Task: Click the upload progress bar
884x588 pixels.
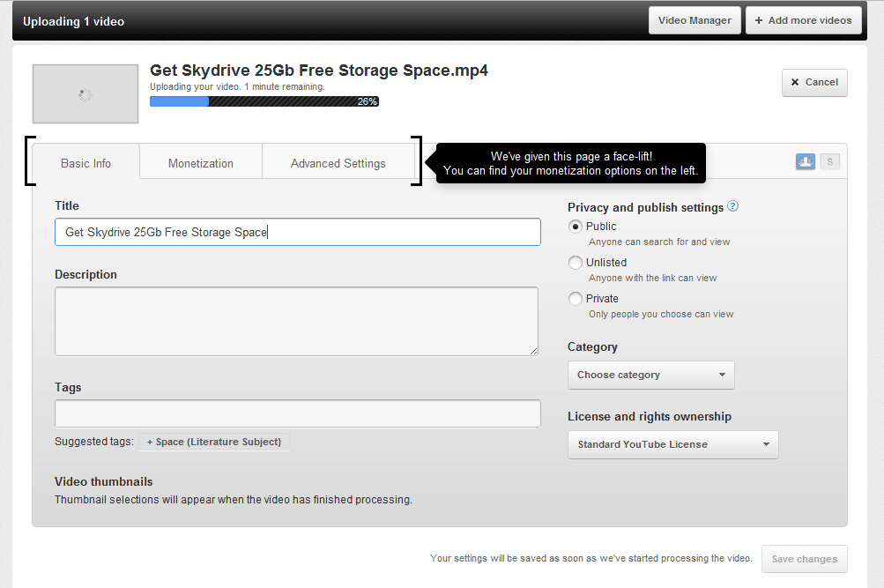Action: click(264, 101)
